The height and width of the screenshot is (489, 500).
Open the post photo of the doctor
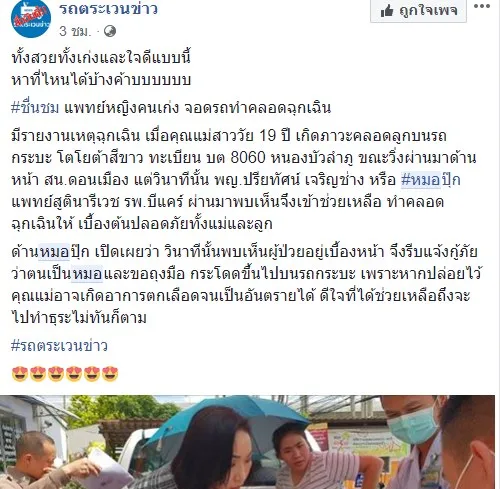point(247,442)
